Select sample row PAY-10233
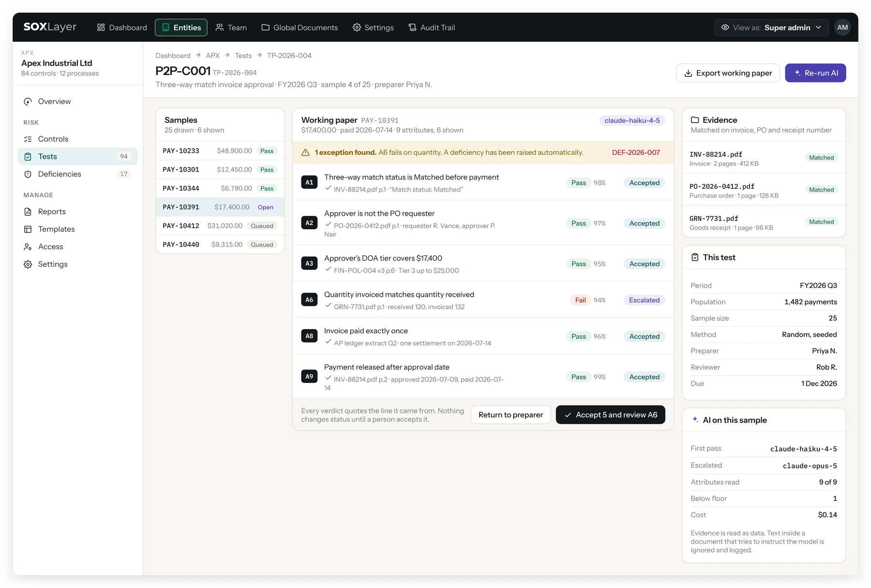This screenshot has width=871, height=588. [220, 151]
